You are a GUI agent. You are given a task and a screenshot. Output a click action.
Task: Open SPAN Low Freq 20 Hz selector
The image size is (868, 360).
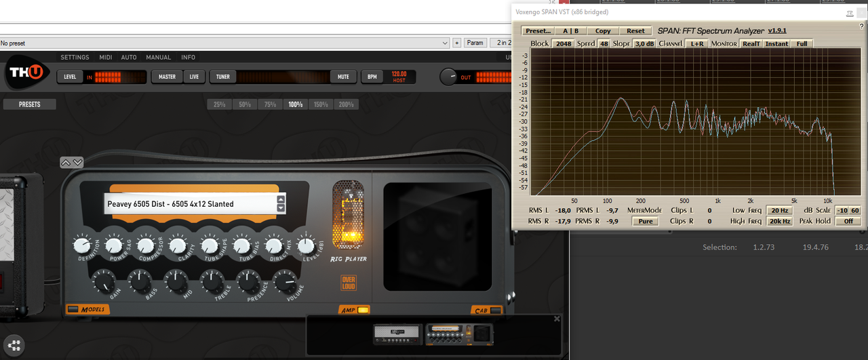pyautogui.click(x=779, y=210)
